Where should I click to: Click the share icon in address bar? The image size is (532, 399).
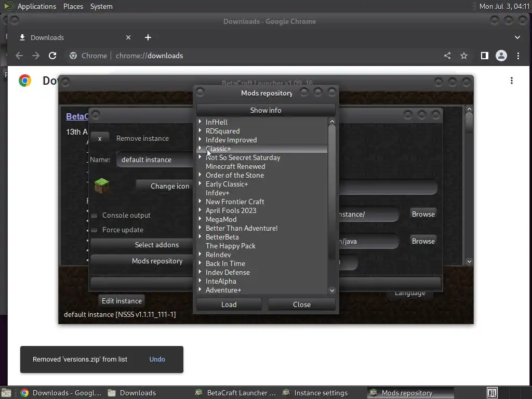pos(447,56)
